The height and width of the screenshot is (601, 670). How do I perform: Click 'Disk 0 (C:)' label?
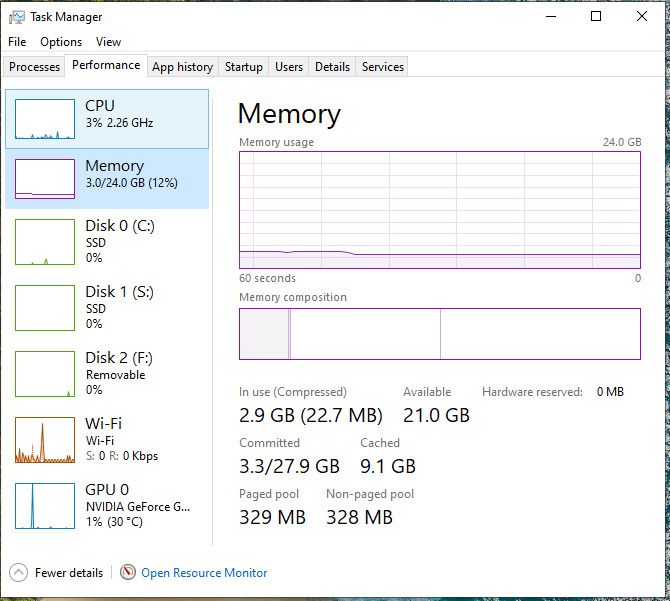tap(120, 226)
